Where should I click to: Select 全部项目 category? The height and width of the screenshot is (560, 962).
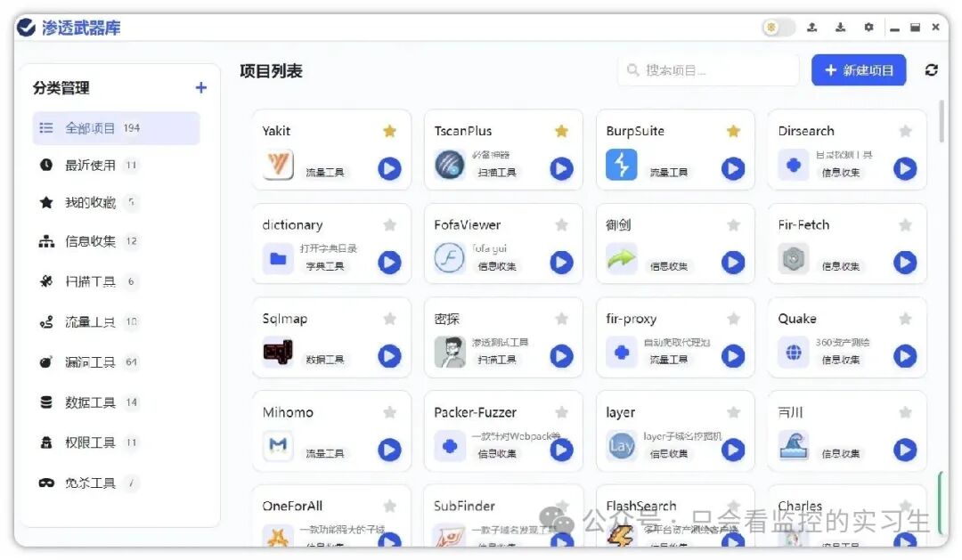coord(116,127)
